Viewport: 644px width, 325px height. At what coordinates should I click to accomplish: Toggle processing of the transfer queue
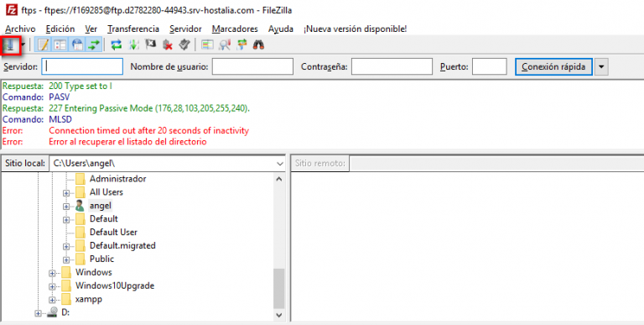click(134, 45)
